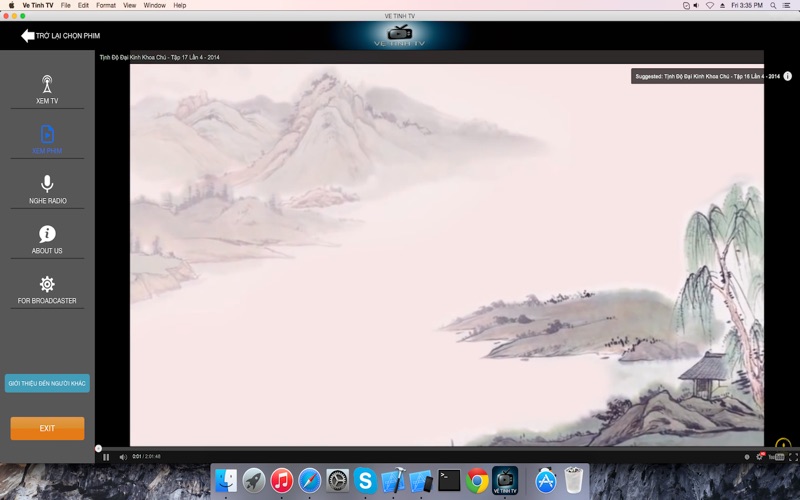Viewport: 800px width, 500px height.
Task: Open Notification Center
Action: (x=787, y=5)
